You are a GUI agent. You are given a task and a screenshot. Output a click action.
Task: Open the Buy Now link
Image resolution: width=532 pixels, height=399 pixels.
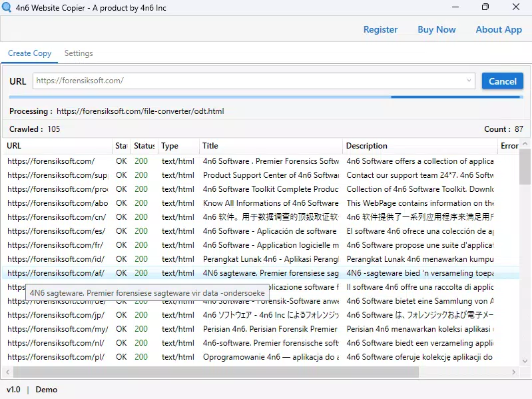pos(436,29)
